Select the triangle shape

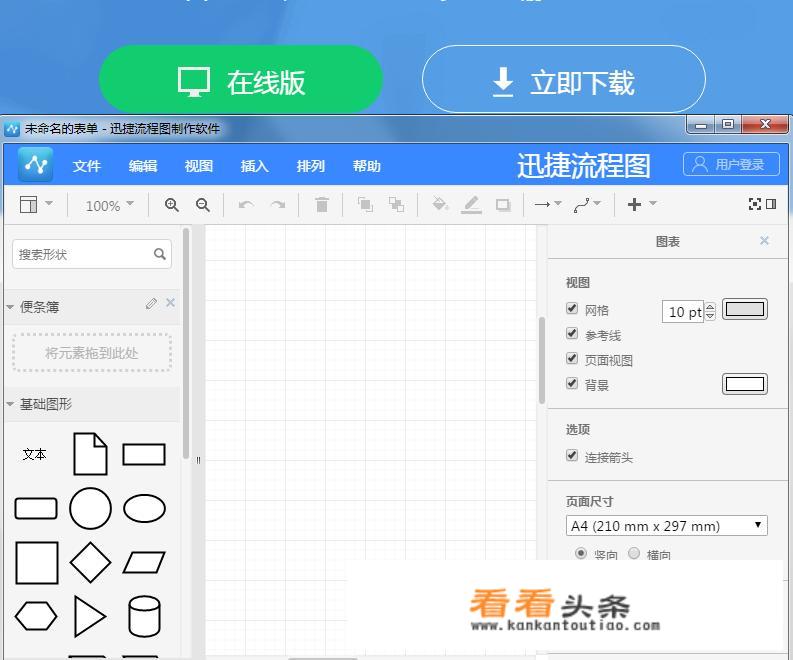click(x=90, y=616)
